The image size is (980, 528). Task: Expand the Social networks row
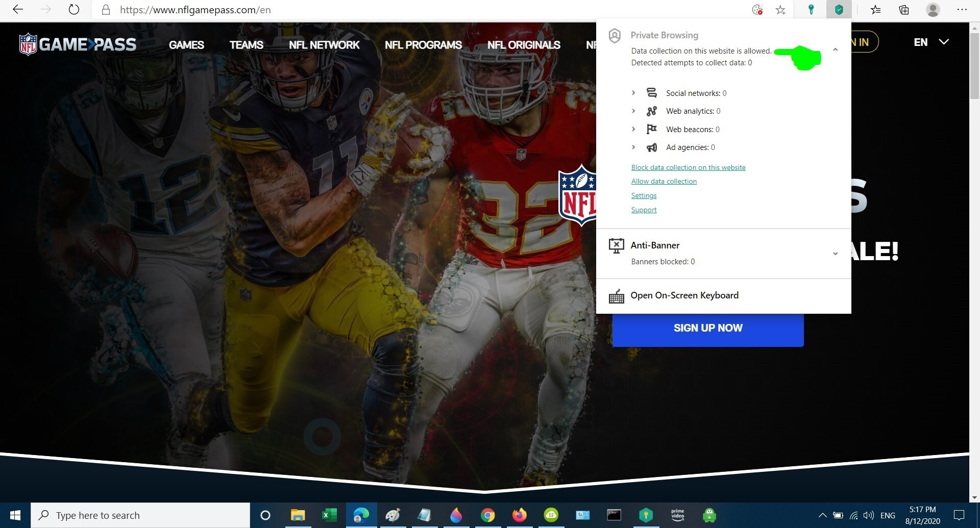633,93
